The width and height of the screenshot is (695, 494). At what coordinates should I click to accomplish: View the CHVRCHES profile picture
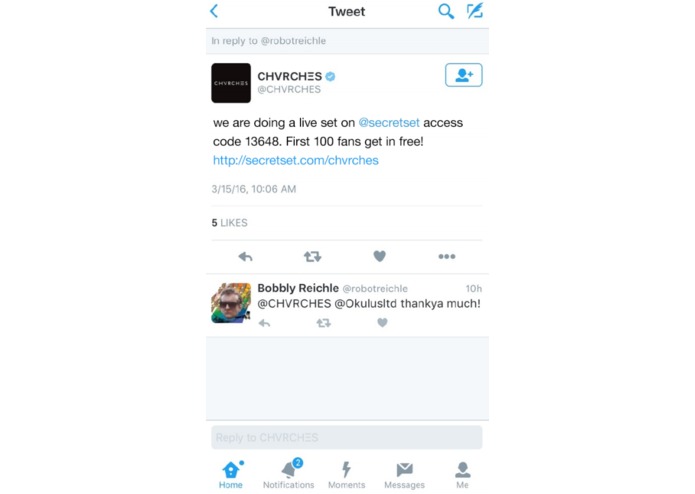pos(231,83)
